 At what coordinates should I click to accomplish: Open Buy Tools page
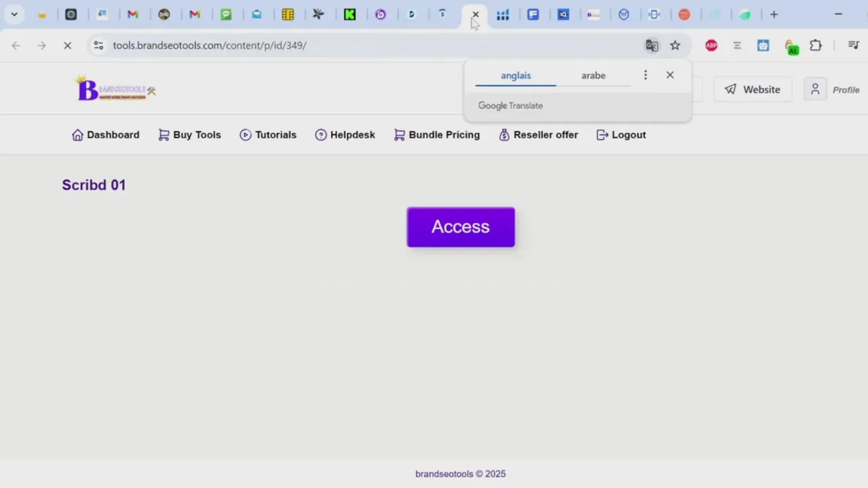point(190,135)
